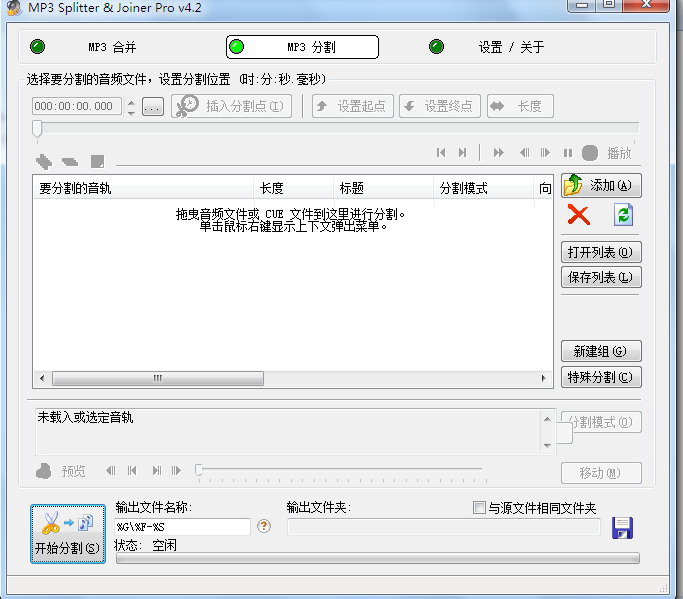Select the MP3 分割 tab
The image size is (683, 599).
302,47
